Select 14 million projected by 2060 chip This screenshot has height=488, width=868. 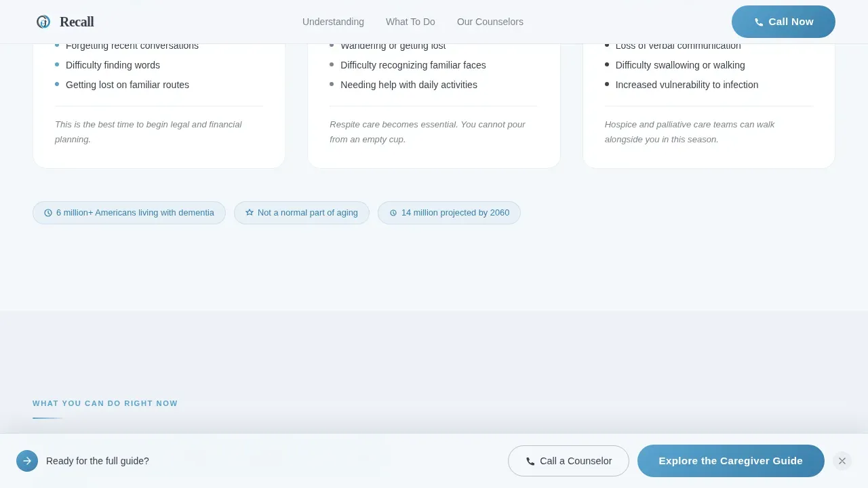coord(449,213)
